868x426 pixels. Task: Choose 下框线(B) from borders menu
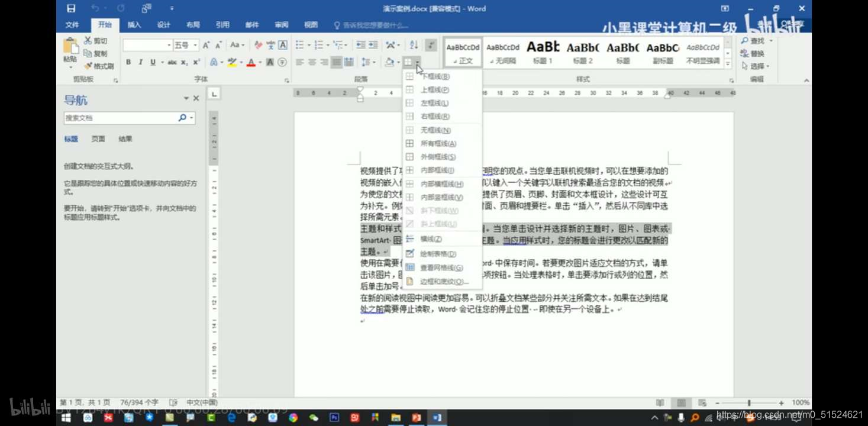442,76
